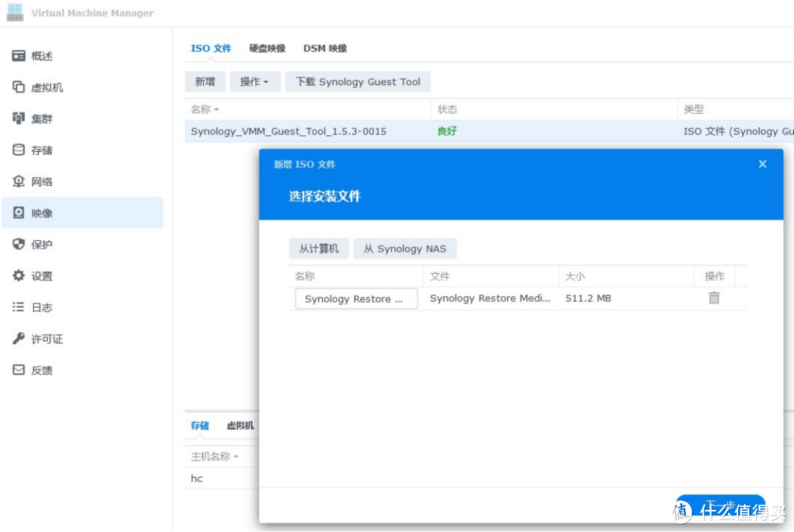Click the Network (网络) sidebar icon

click(19, 181)
